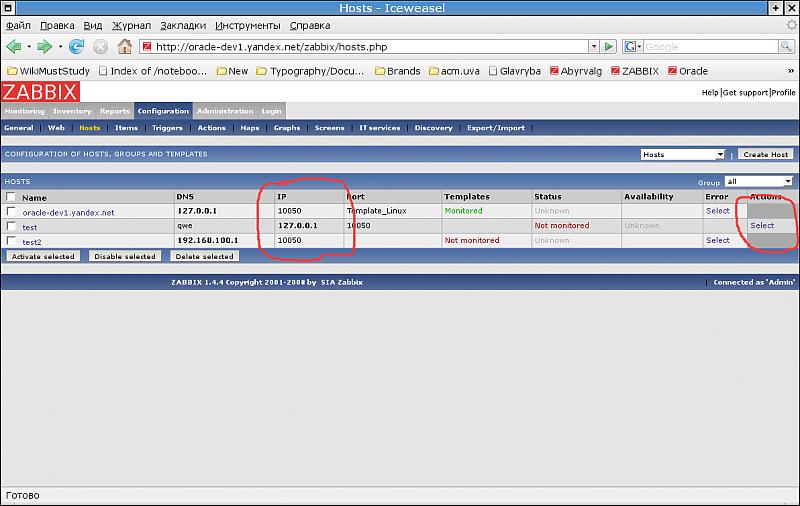Open the Glavryba bookmark

pyautogui.click(x=514, y=71)
